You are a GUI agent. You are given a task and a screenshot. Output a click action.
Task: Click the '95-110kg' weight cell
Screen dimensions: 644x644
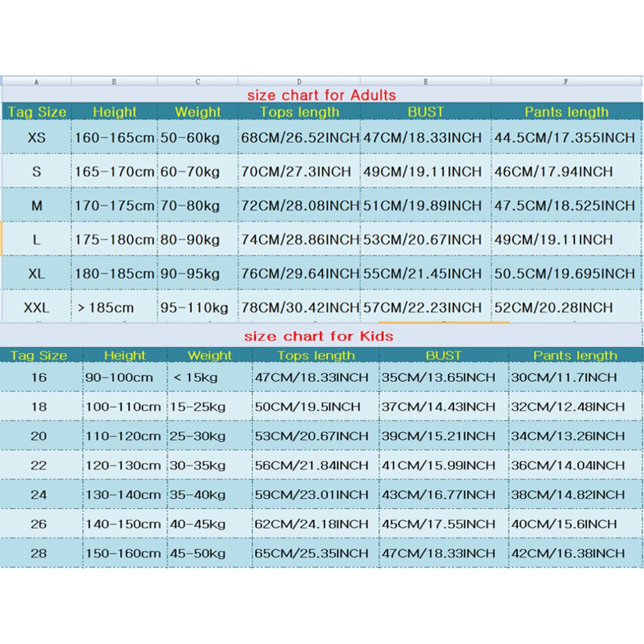198,306
